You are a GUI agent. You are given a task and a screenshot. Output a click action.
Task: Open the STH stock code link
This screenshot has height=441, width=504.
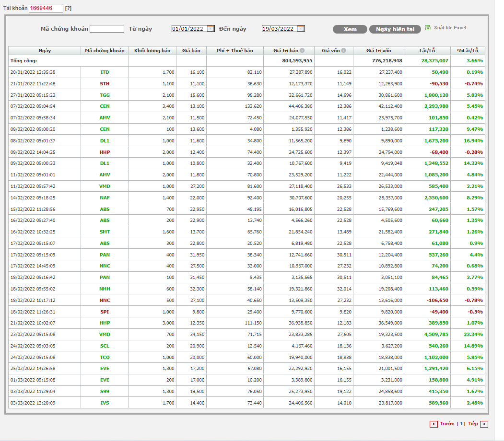105,83
